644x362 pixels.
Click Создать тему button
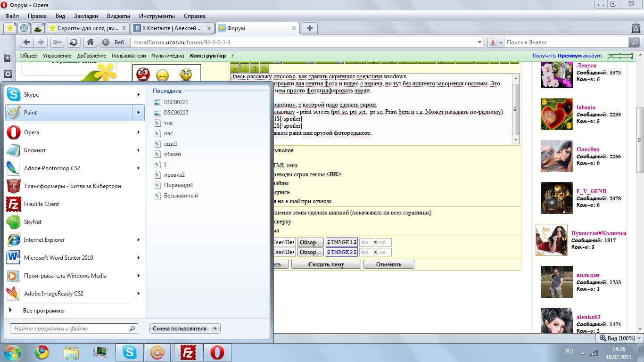(x=326, y=264)
